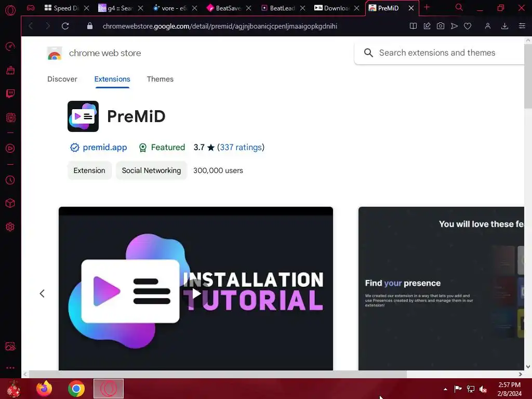Take a snapshot with camera icon
Image resolution: width=532 pixels, height=399 pixels.
coord(441,26)
